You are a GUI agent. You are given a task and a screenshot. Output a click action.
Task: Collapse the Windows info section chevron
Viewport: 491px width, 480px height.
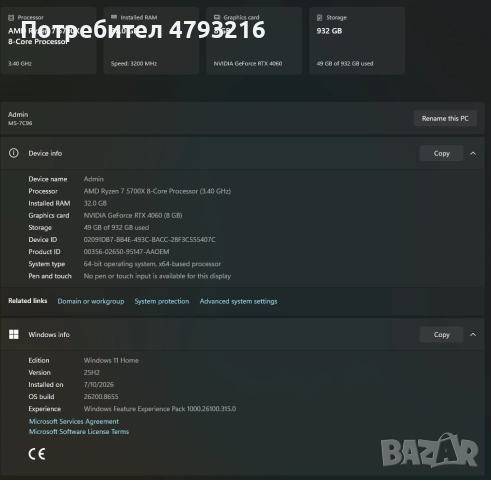tap(473, 335)
